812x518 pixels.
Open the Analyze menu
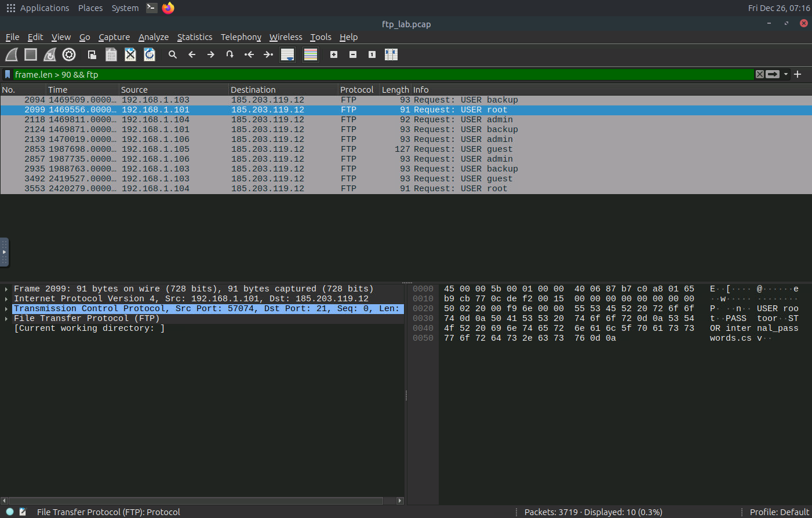coord(154,37)
